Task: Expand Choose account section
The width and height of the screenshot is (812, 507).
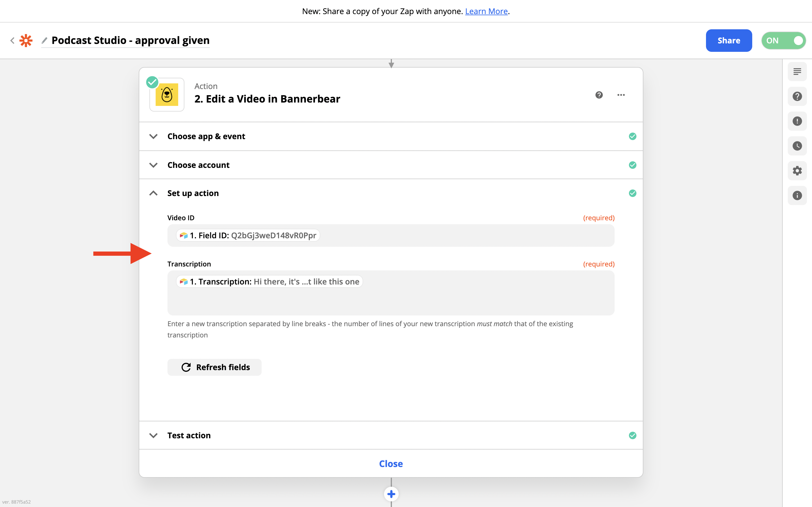Action: [x=198, y=165]
